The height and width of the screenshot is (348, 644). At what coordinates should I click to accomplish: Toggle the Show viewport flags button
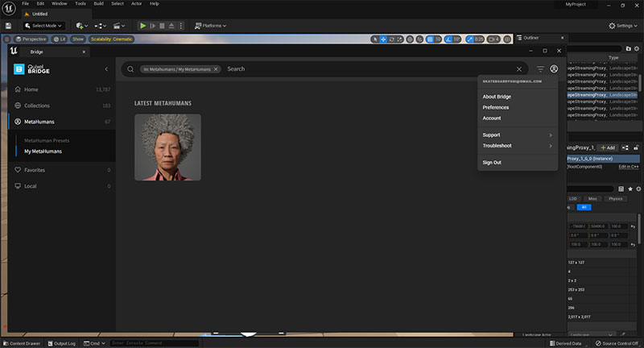(x=78, y=39)
